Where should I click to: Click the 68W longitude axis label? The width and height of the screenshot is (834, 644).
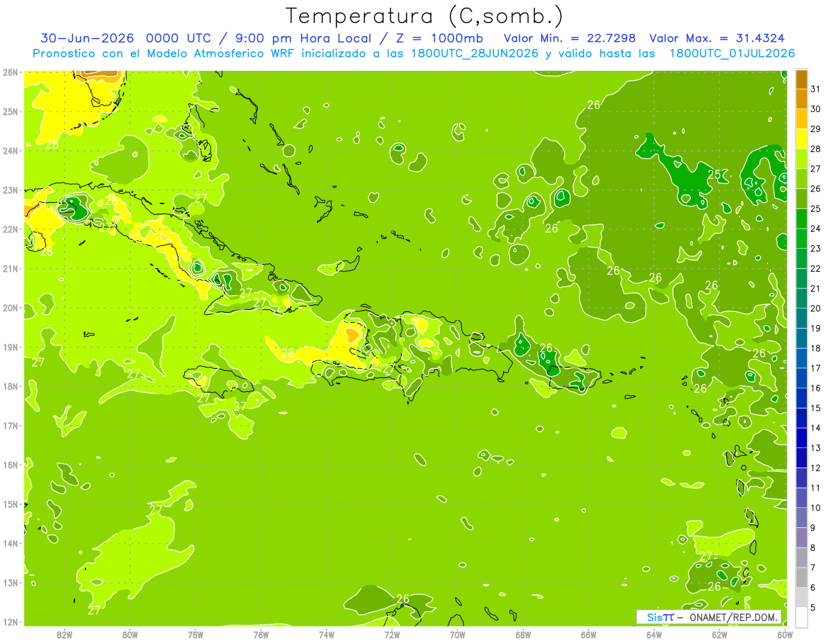523,635
